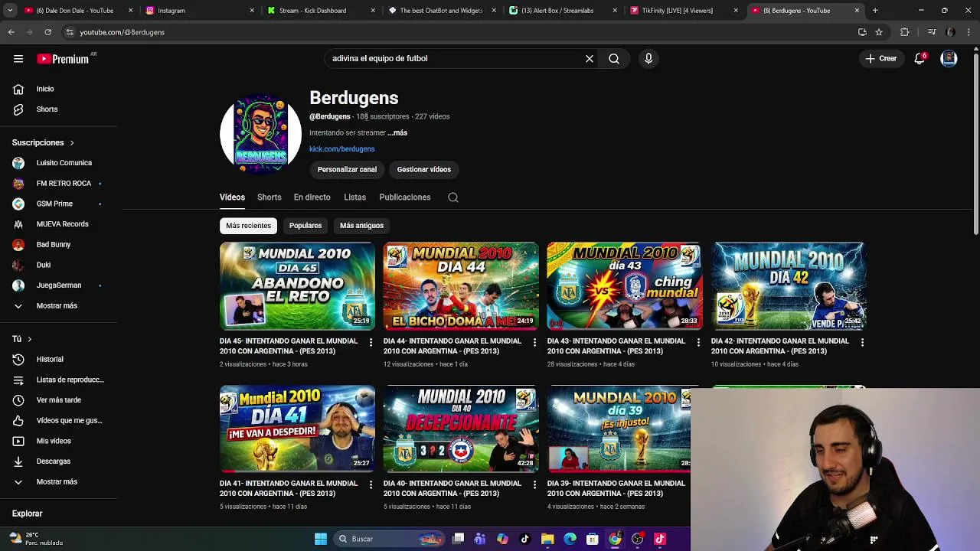The image size is (980, 551).
Task: Reload page with browser refresh icon
Action: (47, 32)
